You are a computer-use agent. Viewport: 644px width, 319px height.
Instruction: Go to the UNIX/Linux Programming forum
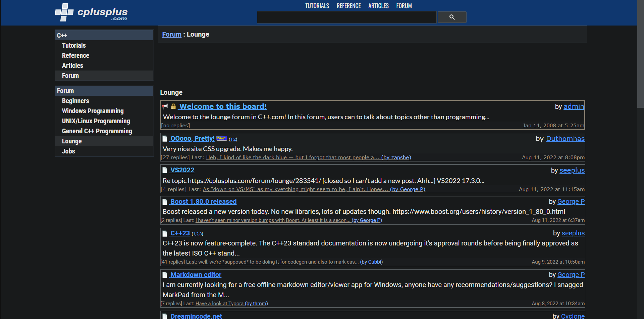[x=104, y=121]
